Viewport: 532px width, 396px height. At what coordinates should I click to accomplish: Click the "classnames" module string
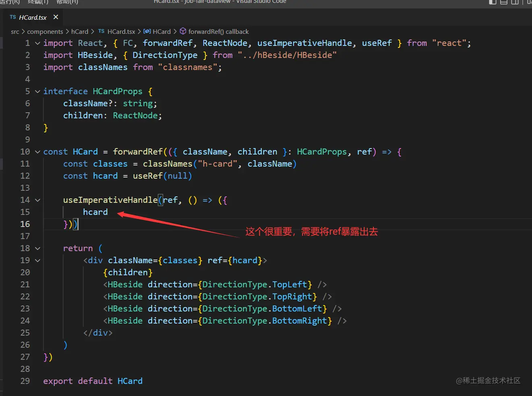[x=187, y=67]
